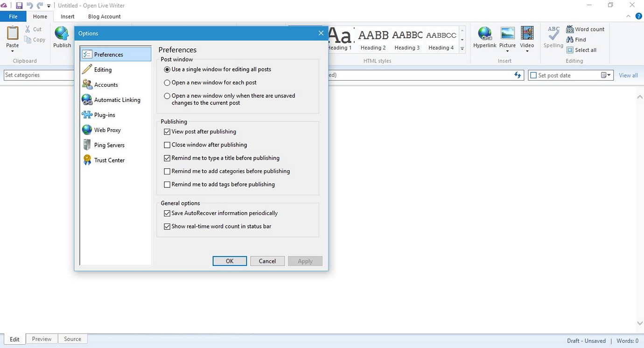Apply the Heading 3 style
Screen dimensions: 644x348
click(x=407, y=39)
